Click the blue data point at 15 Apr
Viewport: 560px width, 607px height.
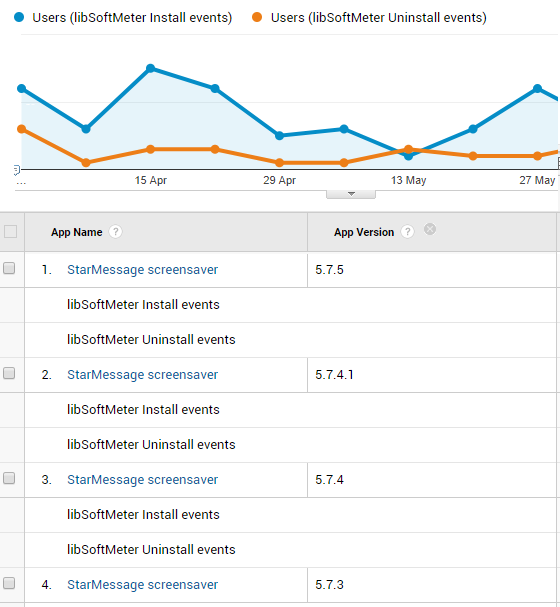click(x=151, y=69)
